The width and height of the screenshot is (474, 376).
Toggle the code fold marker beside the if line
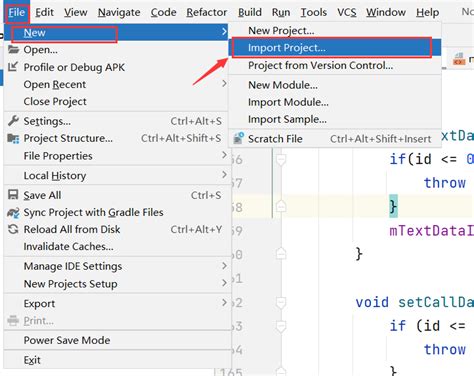(281, 160)
